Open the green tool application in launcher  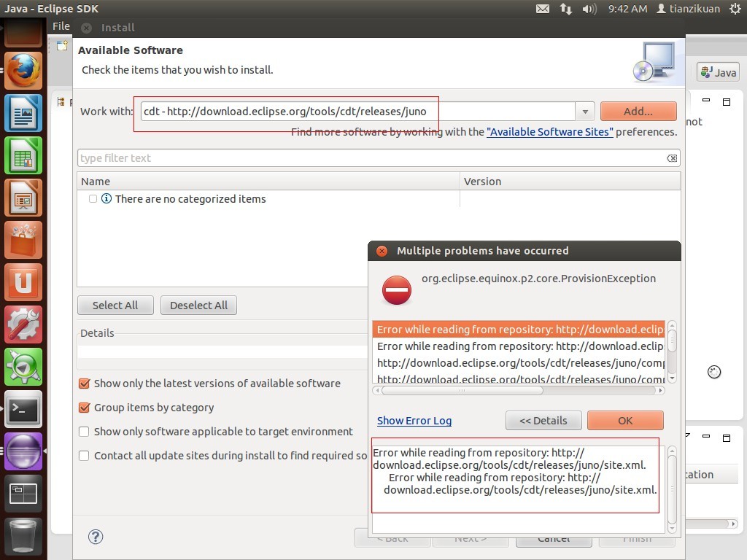click(x=23, y=367)
